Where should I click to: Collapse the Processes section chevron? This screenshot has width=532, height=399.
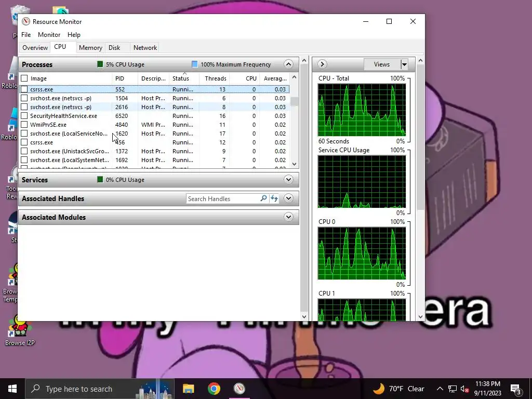tap(288, 64)
